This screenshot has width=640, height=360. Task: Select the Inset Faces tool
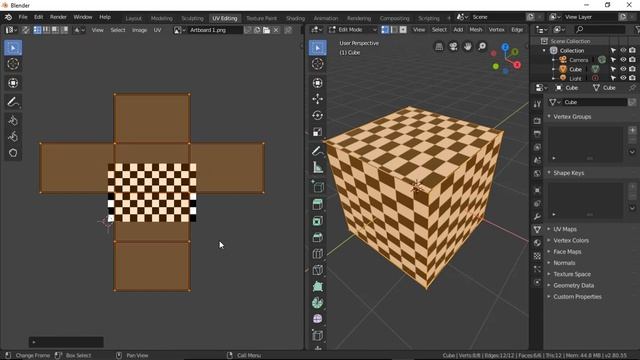point(318,221)
